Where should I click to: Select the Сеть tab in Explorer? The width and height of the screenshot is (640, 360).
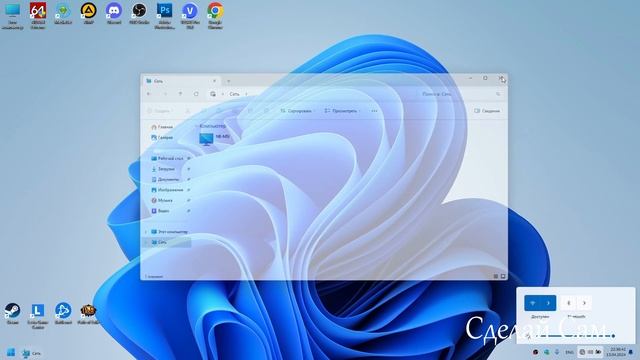coord(181,81)
